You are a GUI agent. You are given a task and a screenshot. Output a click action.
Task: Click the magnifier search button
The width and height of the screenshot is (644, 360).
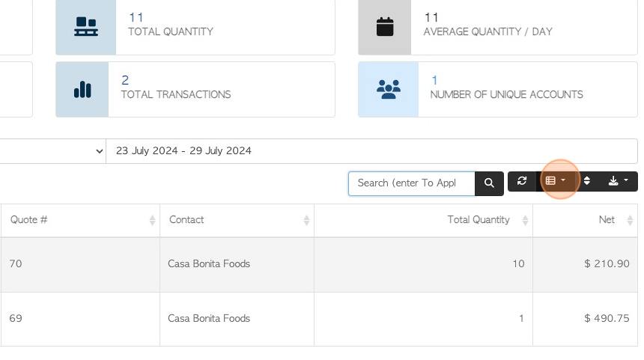pyautogui.click(x=489, y=183)
